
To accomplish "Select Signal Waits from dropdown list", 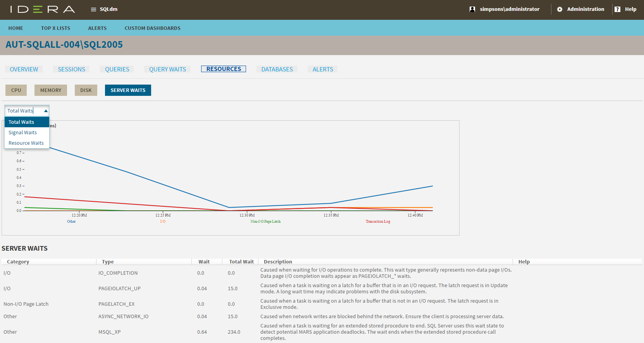I will [23, 133].
